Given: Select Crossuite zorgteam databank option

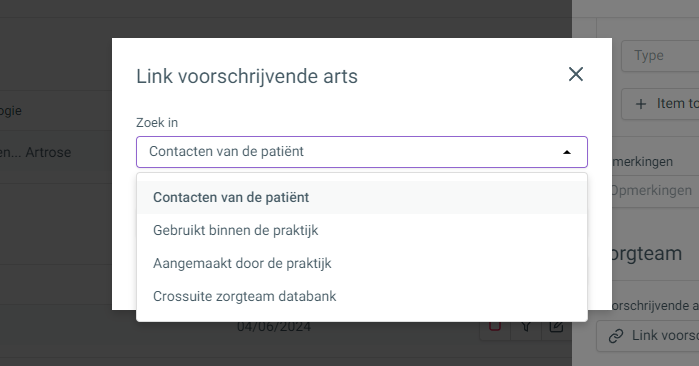Looking at the screenshot, I should (362, 296).
